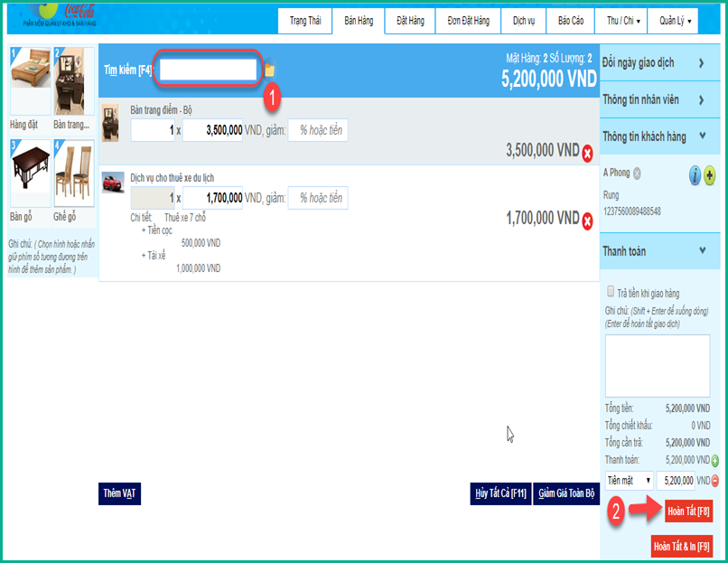The image size is (728, 563).
Task: Click Hủy Tất Cả [F11] button
Action: click(x=500, y=493)
